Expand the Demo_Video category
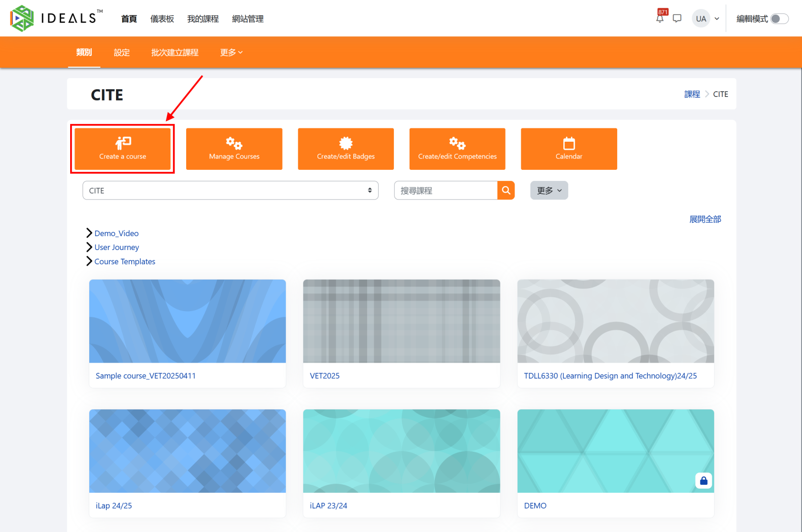The width and height of the screenshot is (802, 532). pyautogui.click(x=89, y=233)
